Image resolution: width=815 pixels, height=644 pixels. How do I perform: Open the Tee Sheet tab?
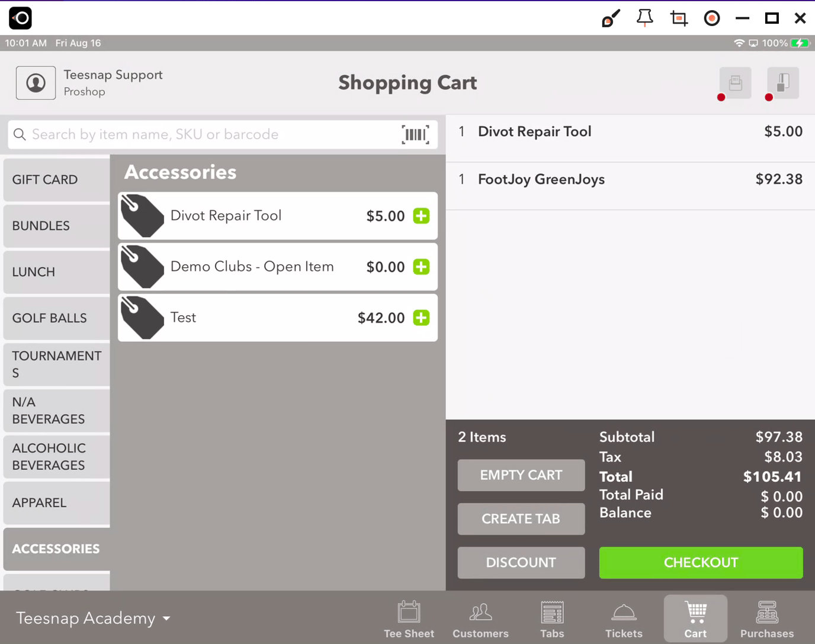(409, 619)
